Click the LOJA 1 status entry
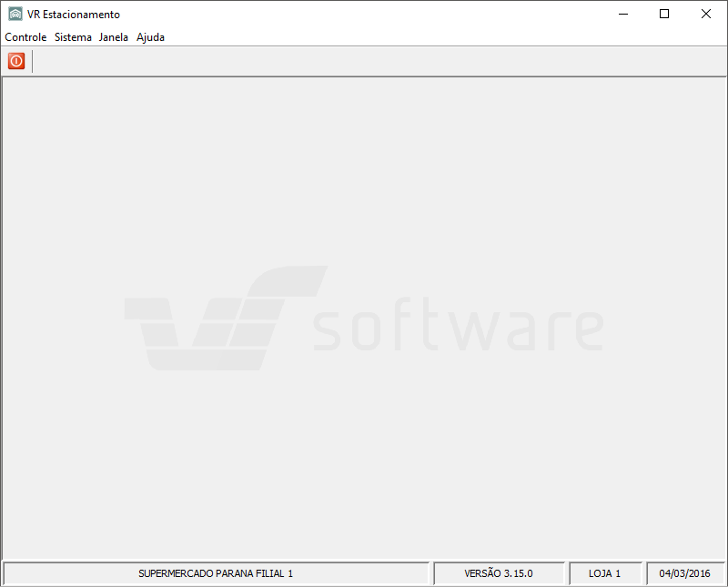The width and height of the screenshot is (728, 587). (604, 573)
